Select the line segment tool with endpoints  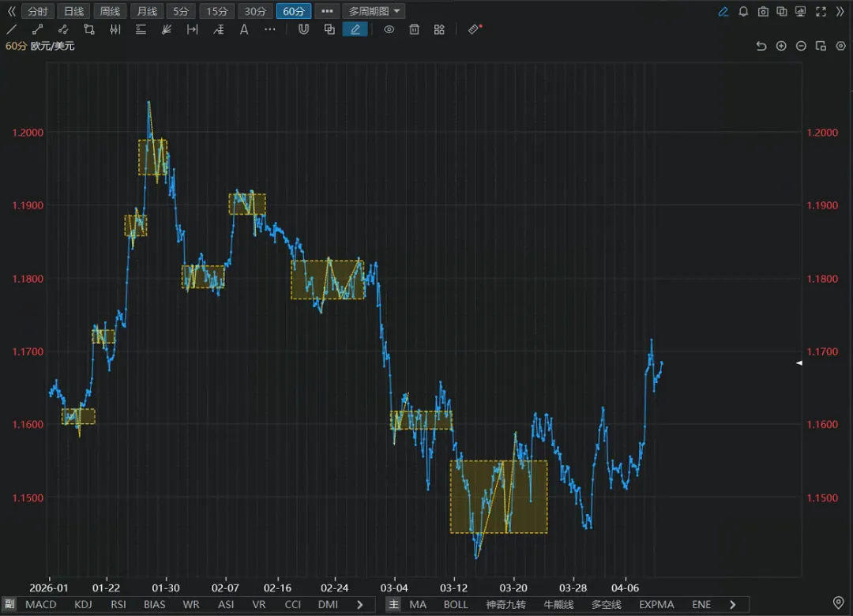(38, 29)
